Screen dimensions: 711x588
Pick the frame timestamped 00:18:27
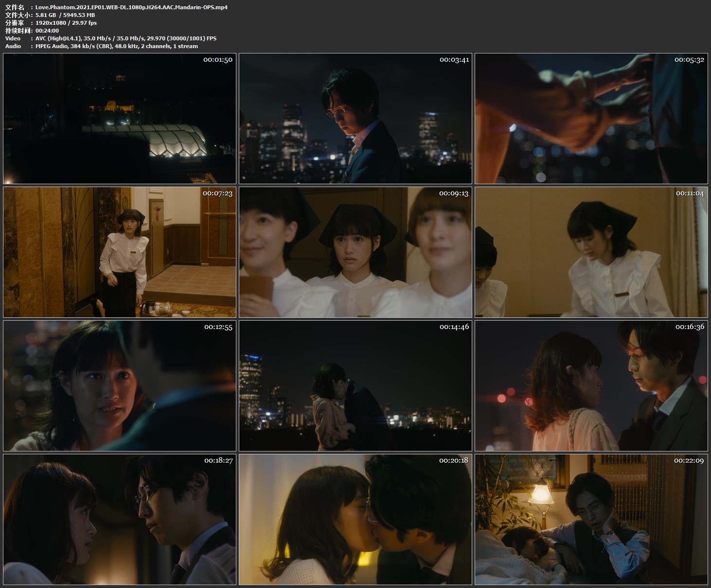[x=120, y=519]
